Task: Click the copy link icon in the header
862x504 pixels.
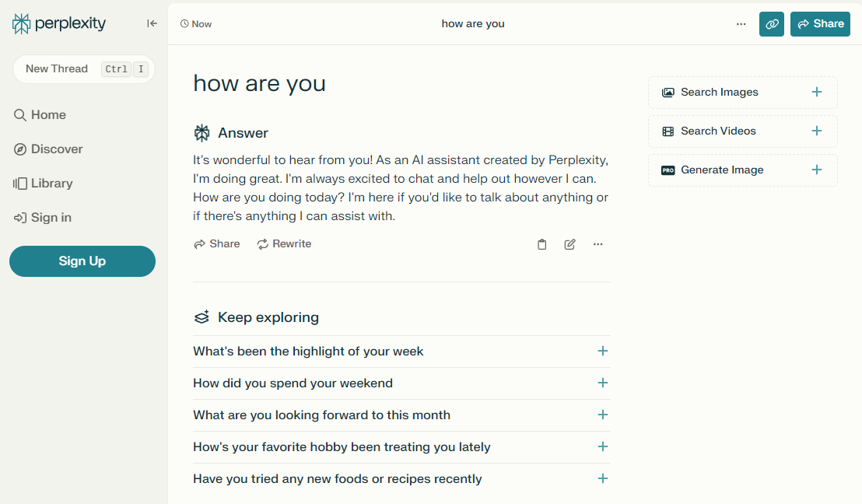Action: [771, 24]
